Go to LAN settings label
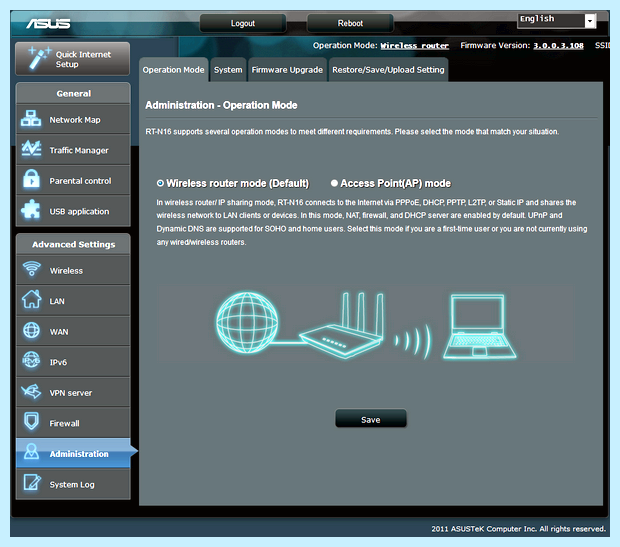The image size is (620, 547). click(x=57, y=301)
